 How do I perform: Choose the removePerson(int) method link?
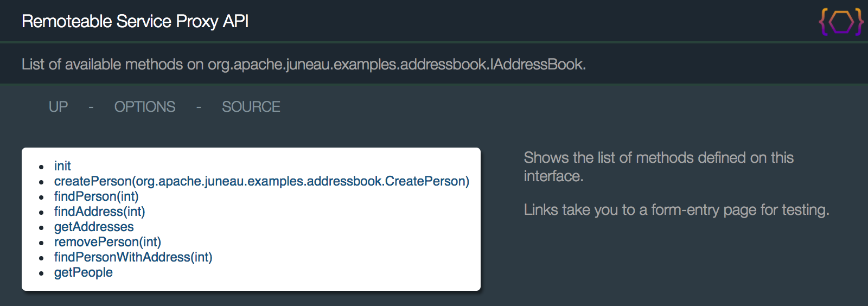coord(107,242)
